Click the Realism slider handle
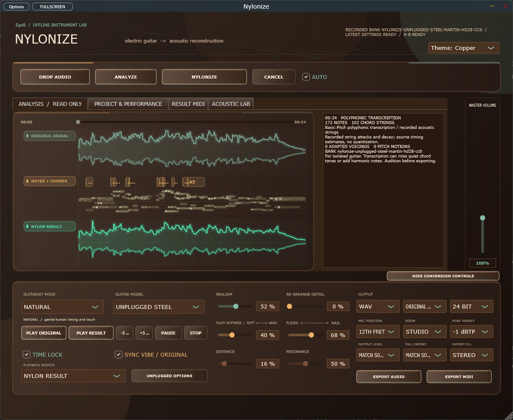The width and height of the screenshot is (513, 420). click(236, 306)
